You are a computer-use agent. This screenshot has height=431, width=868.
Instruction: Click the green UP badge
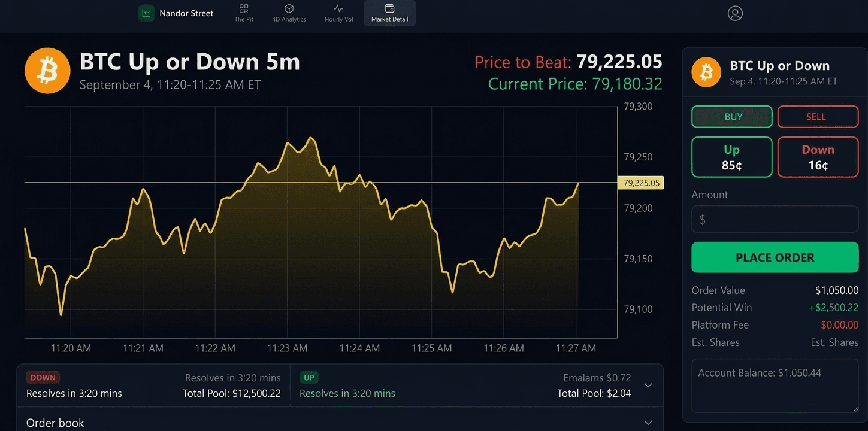(x=309, y=378)
